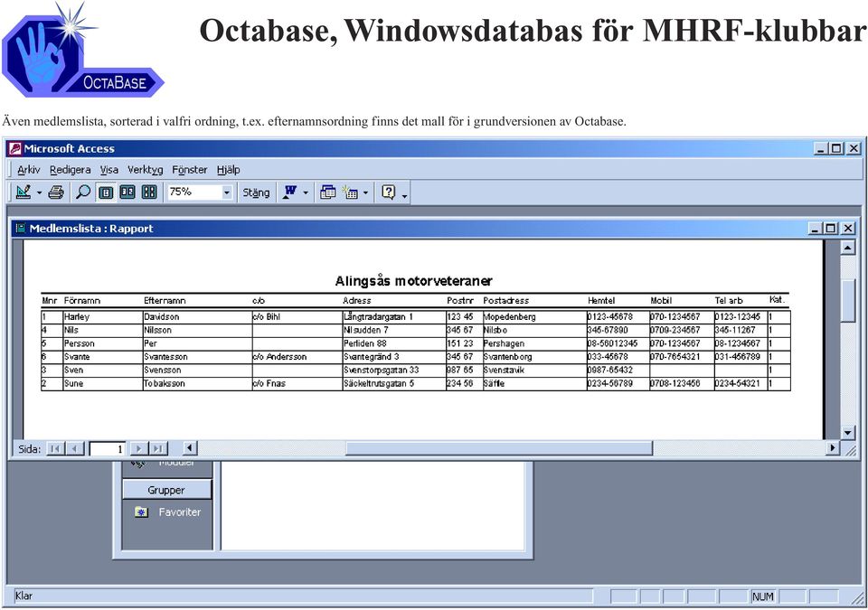Click the horizontal scrollbar left arrow

(x=190, y=448)
